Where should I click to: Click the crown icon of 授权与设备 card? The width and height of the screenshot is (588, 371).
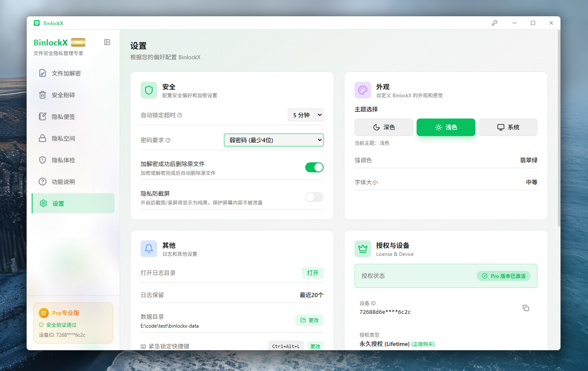coord(363,249)
